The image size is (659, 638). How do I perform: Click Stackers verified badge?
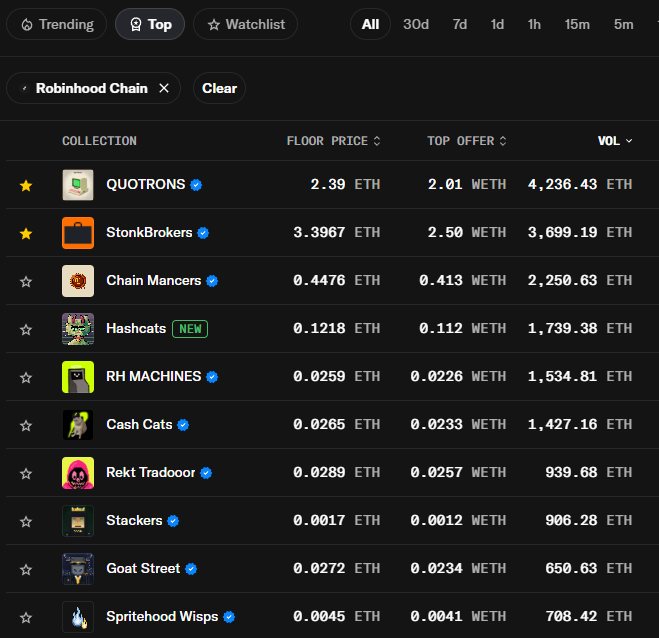173,521
